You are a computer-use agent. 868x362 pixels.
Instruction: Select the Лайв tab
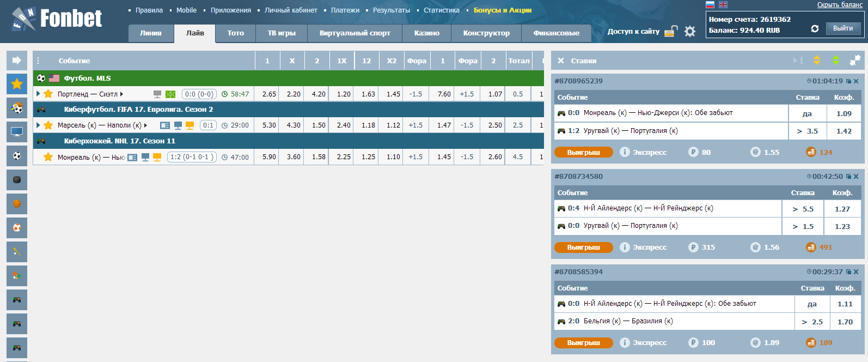point(195,33)
